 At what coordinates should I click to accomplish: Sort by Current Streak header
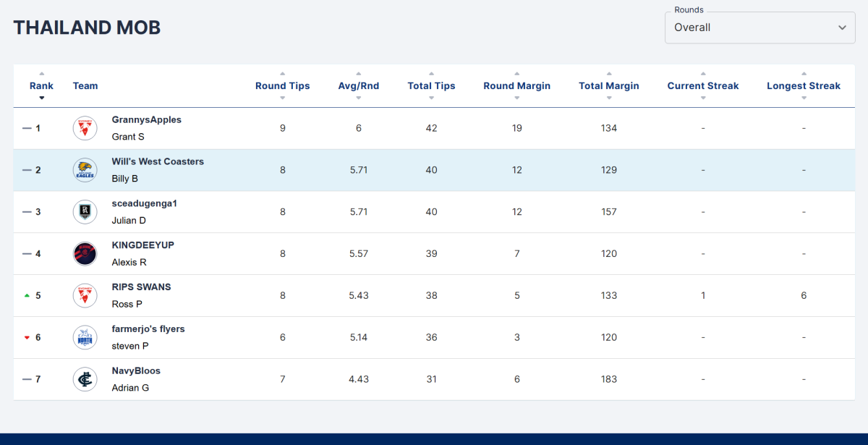click(703, 85)
